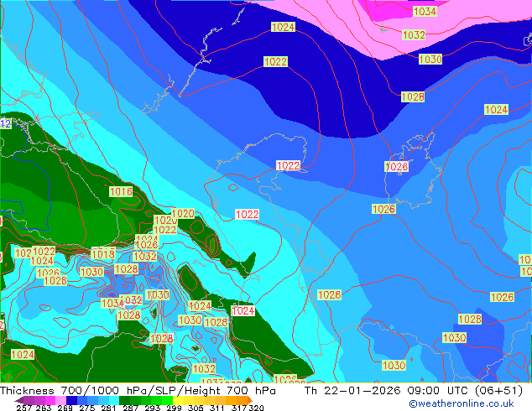Click the 305 legend value
Image resolution: width=532 pixels, height=411 pixels.
click(195, 408)
